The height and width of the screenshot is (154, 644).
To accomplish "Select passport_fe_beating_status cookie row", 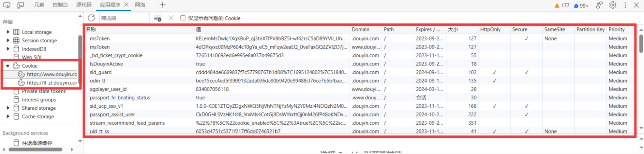I will point(359,98).
